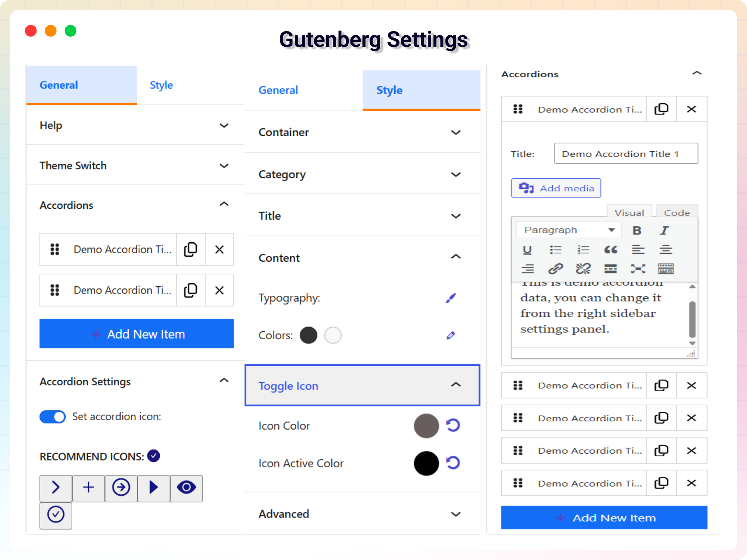Duplicate the first accordion item in the General panel
747x560 pixels.
click(x=191, y=249)
